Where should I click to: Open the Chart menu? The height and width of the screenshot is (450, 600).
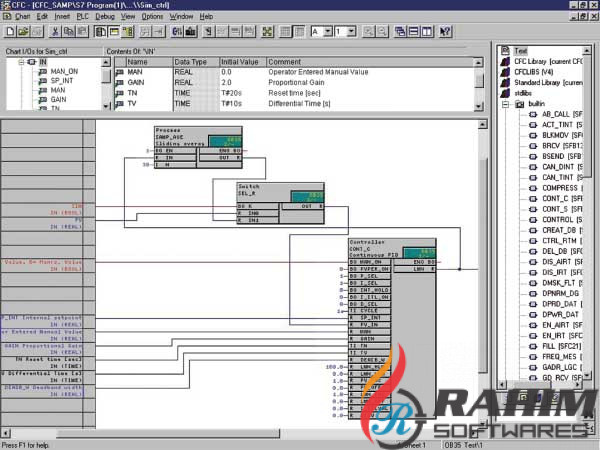(23, 16)
